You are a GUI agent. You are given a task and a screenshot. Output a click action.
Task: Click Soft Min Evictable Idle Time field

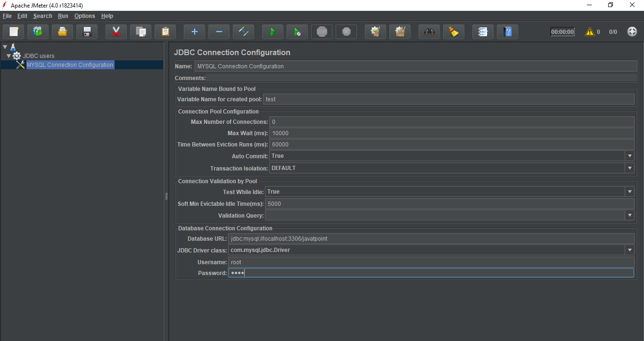450,204
